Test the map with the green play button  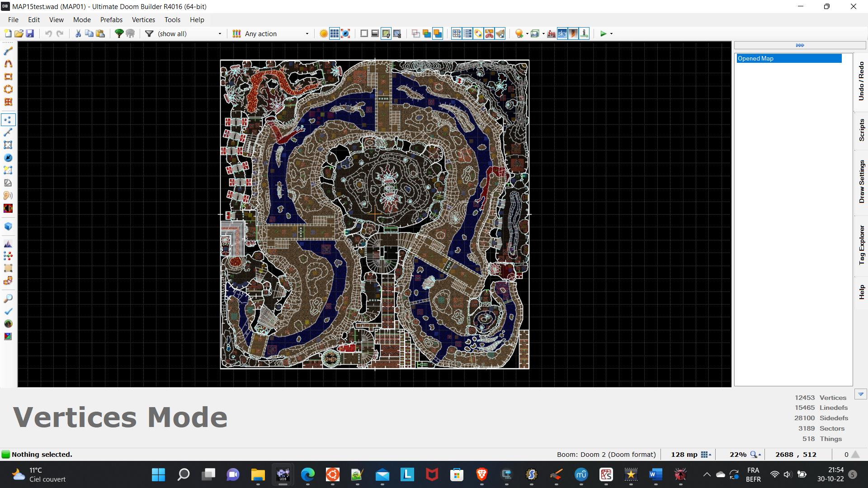(603, 33)
